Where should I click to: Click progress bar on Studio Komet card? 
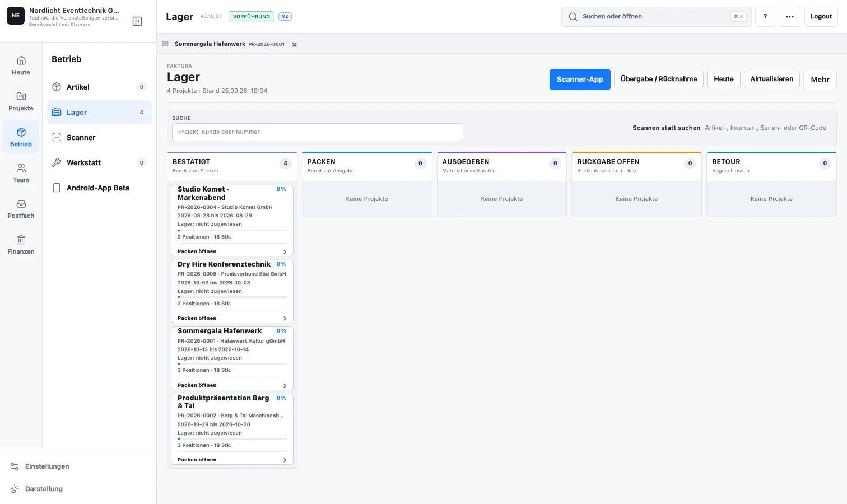[232, 230]
